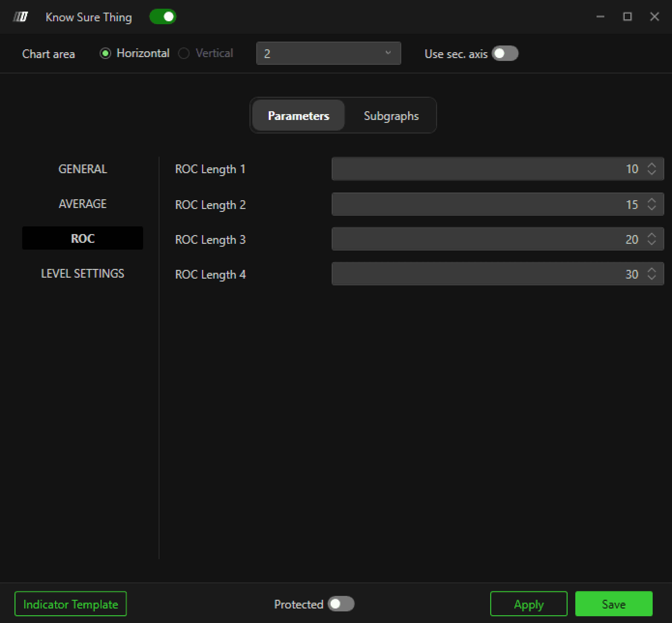
Task: Switch to the Subgraphs tab
Action: point(391,116)
